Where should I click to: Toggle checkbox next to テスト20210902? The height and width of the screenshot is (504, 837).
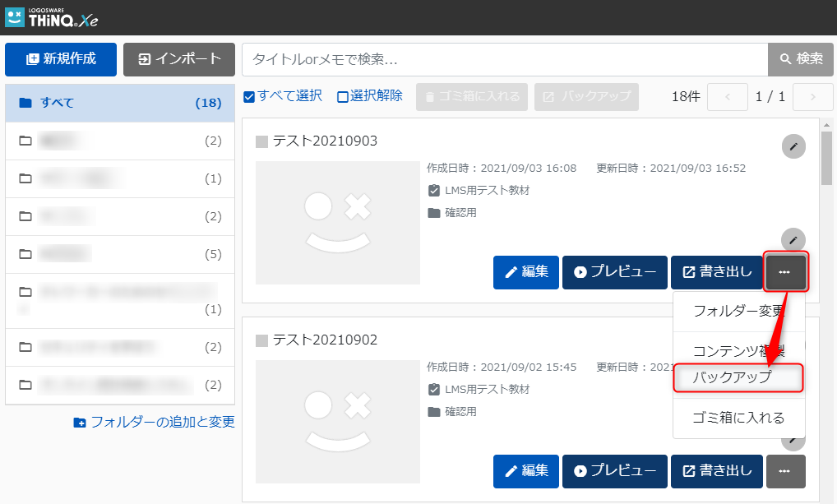262,340
